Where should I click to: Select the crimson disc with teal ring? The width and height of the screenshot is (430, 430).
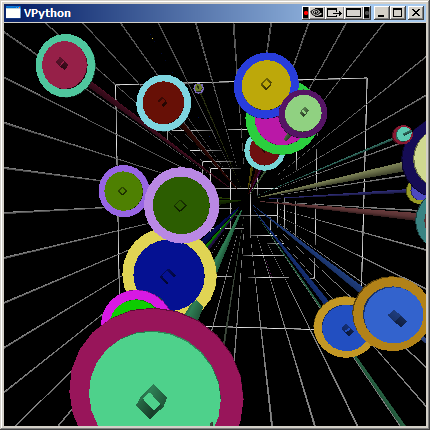[65, 65]
